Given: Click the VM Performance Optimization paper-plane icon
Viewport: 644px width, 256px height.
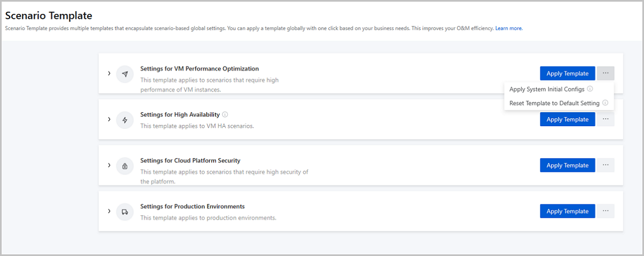Looking at the screenshot, I should point(125,74).
